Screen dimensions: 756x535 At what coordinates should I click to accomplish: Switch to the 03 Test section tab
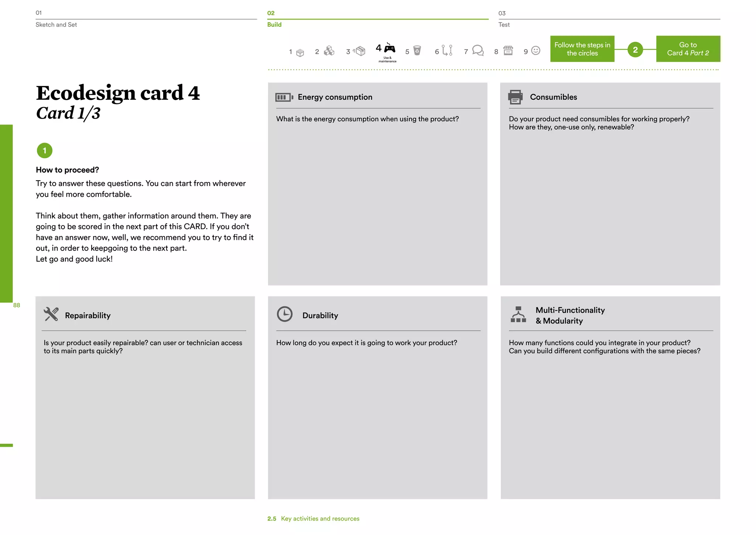609,19
